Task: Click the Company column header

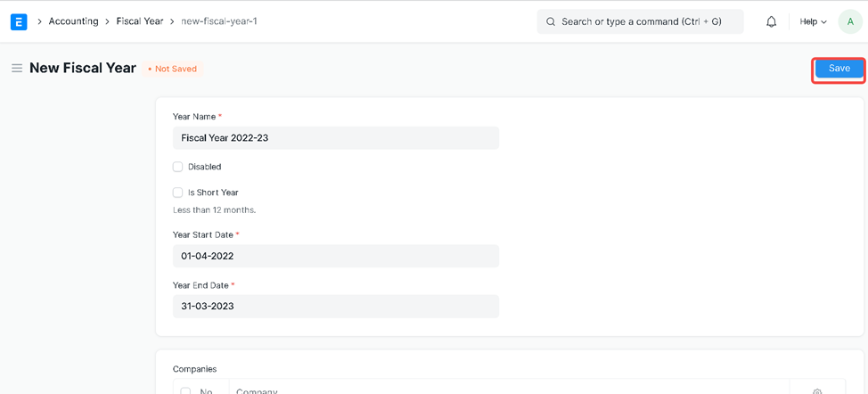Action: coord(257,390)
